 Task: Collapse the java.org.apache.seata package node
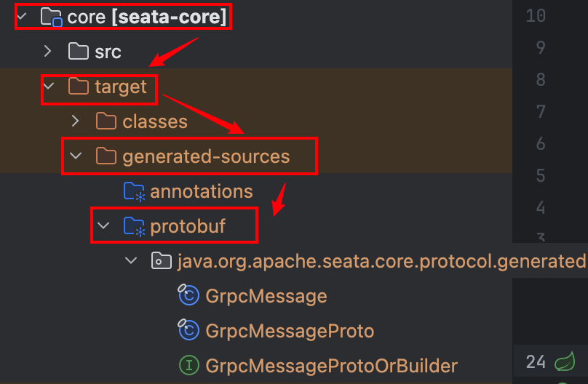(130, 261)
